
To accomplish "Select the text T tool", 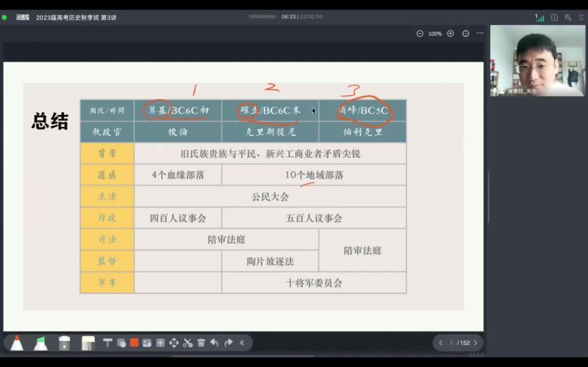I will pos(108,343).
